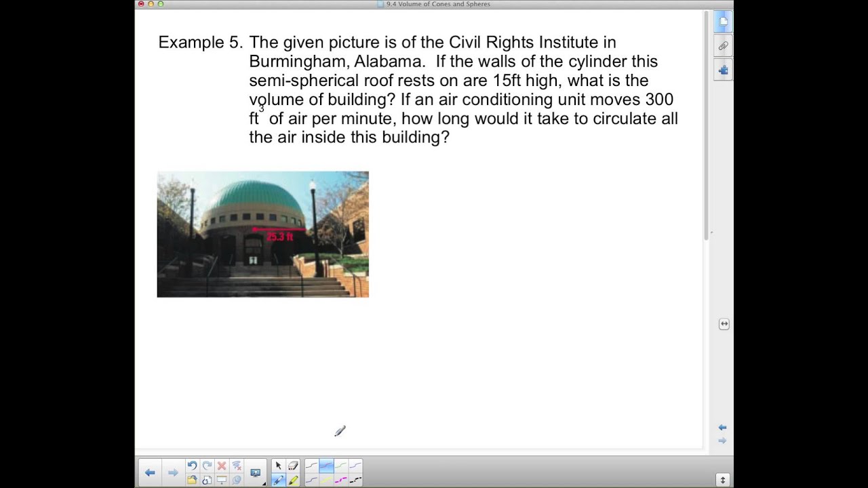Choose the magenta dashed line style
This screenshot has width=868, height=488.
click(341, 480)
